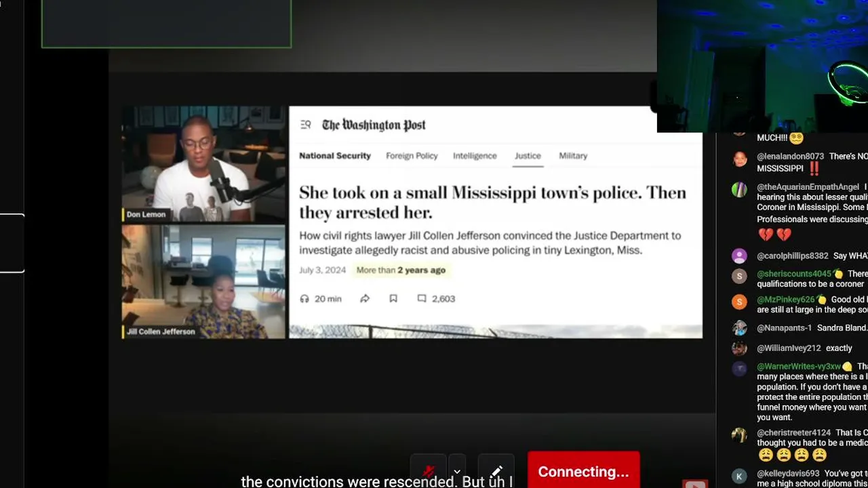This screenshot has height=488, width=868.
Task: Select Don Lemon's video feed
Action: pyautogui.click(x=204, y=165)
